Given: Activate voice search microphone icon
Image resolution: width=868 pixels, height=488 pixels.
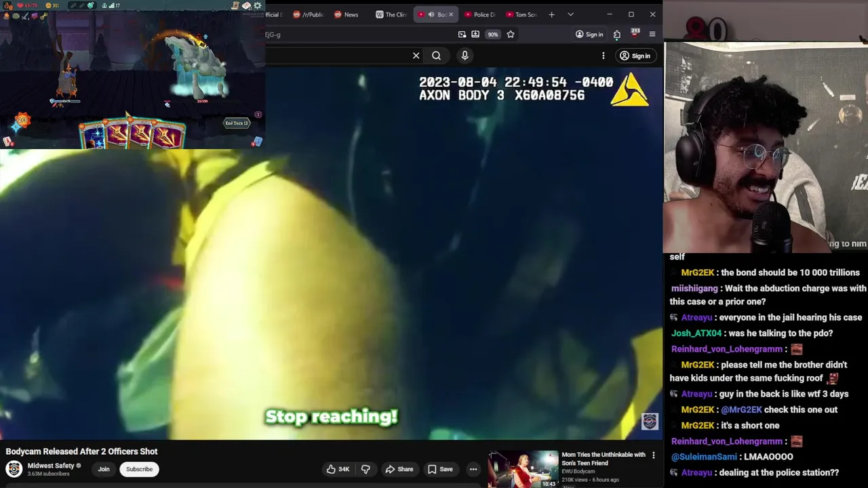Looking at the screenshot, I should tap(465, 56).
